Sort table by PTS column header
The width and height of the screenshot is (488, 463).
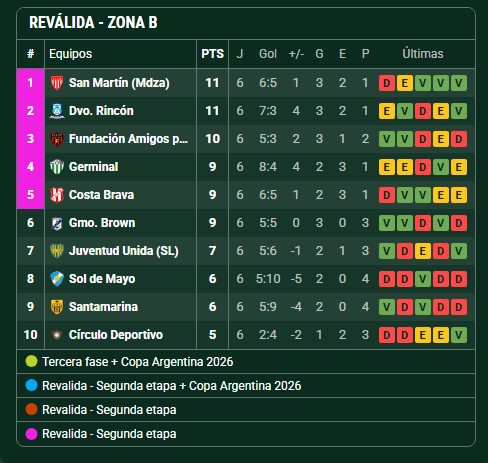[x=213, y=54]
